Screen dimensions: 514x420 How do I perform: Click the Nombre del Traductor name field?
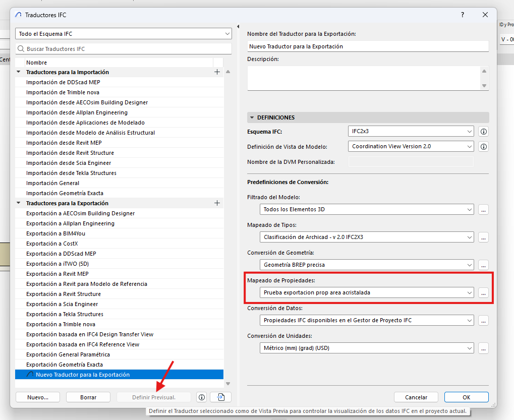(368, 46)
